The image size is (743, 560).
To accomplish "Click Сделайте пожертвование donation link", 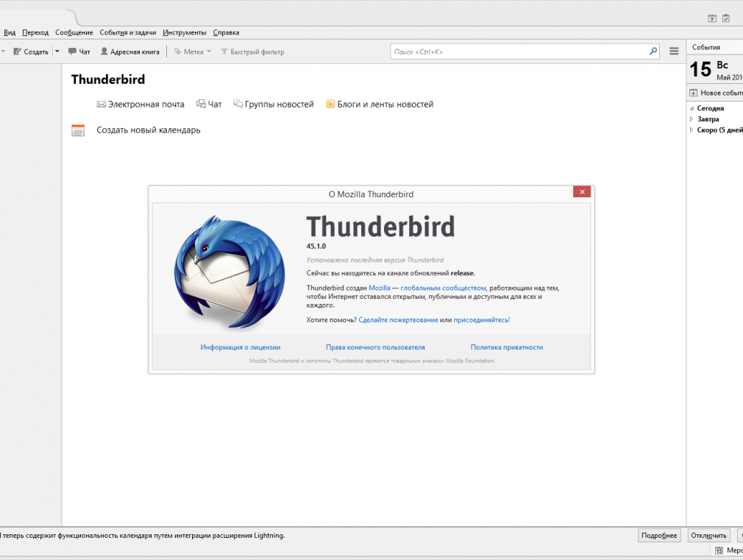I will [x=399, y=320].
